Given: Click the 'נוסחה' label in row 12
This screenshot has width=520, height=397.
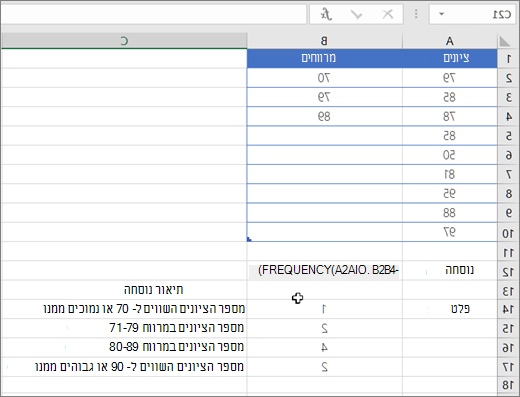Looking at the screenshot, I should [459, 270].
